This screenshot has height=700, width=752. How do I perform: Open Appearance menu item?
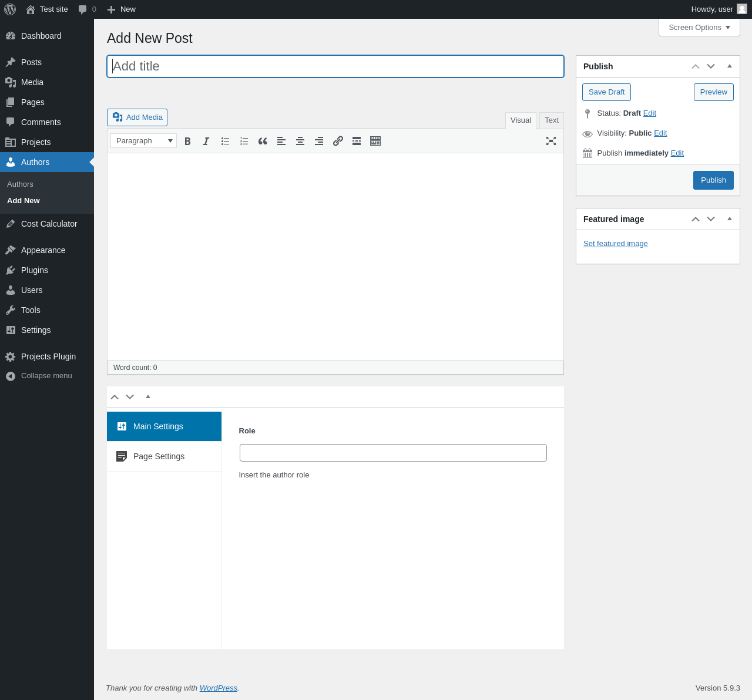[x=47, y=250]
